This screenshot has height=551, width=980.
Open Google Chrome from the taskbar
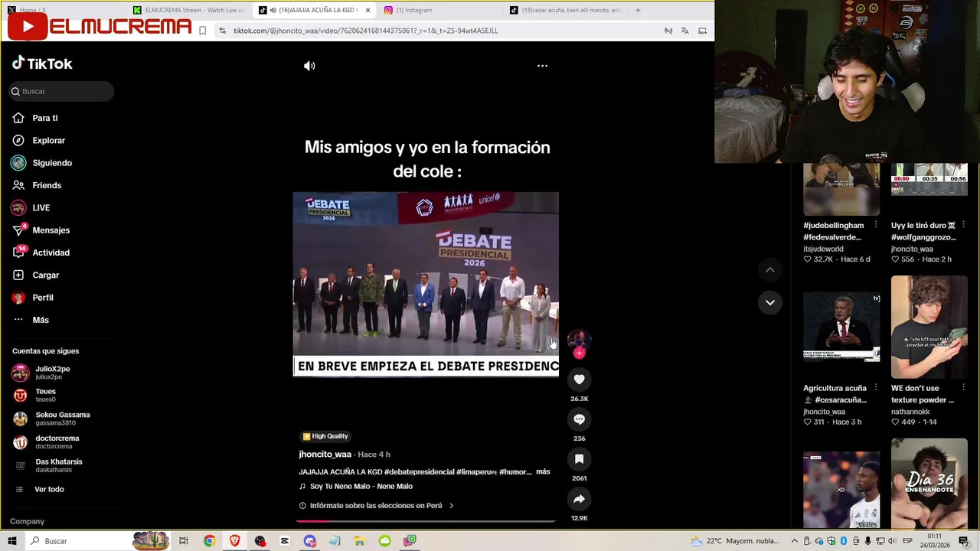tap(209, 541)
